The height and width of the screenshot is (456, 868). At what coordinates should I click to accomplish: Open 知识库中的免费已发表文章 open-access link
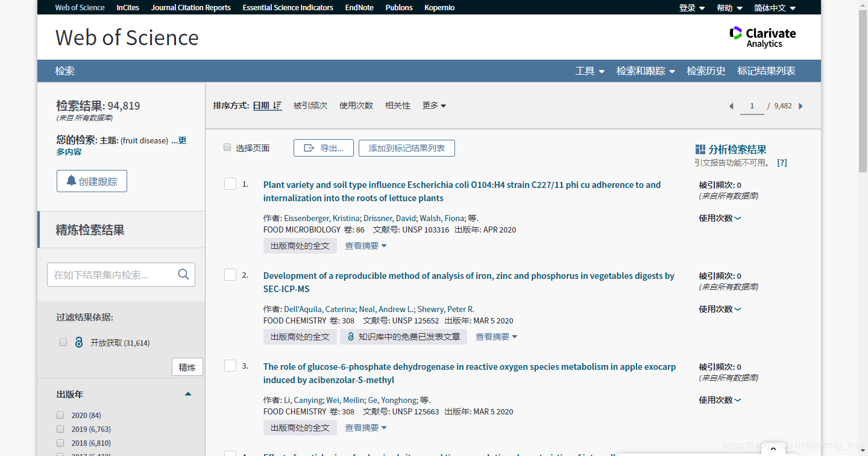(403, 337)
